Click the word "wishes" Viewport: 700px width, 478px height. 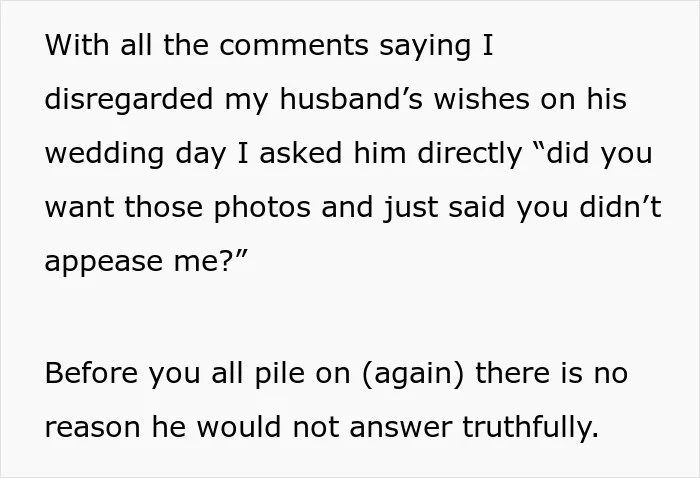482,99
